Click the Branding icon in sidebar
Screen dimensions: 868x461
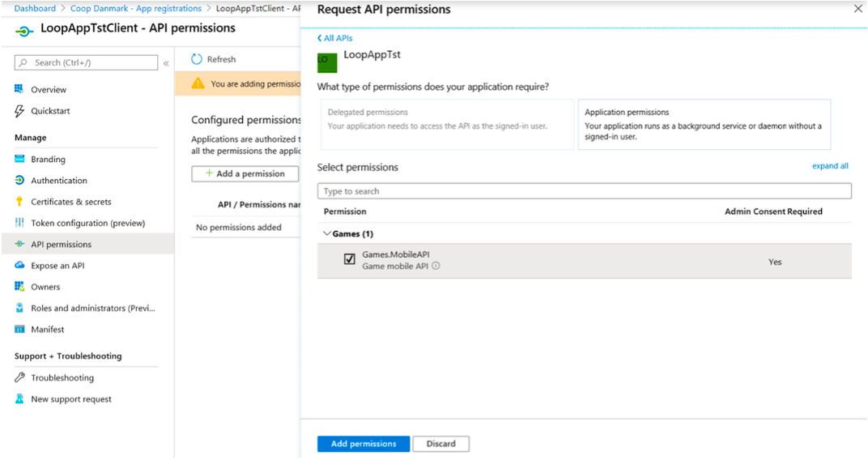point(19,159)
